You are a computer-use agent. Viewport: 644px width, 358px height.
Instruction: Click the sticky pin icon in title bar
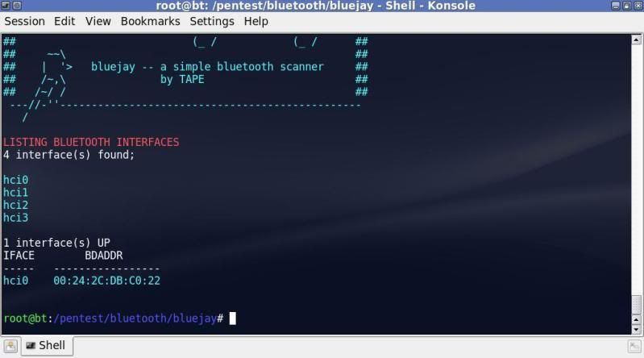(17, 6)
